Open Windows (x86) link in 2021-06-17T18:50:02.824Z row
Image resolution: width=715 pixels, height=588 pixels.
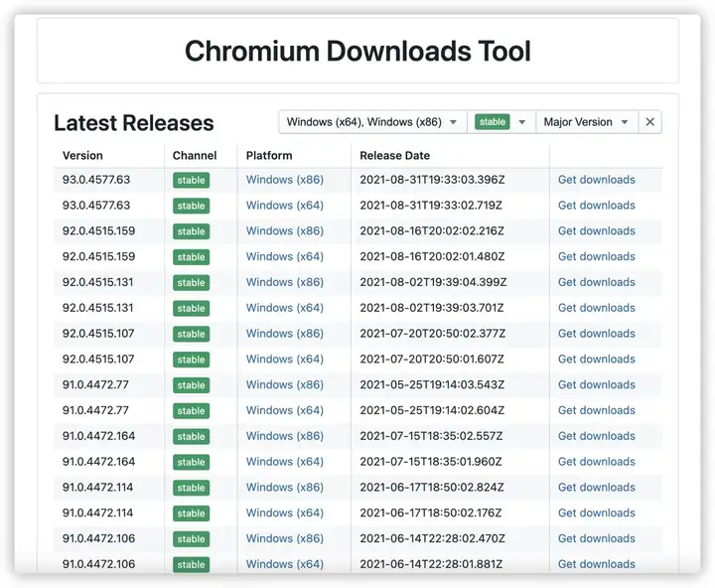point(285,488)
